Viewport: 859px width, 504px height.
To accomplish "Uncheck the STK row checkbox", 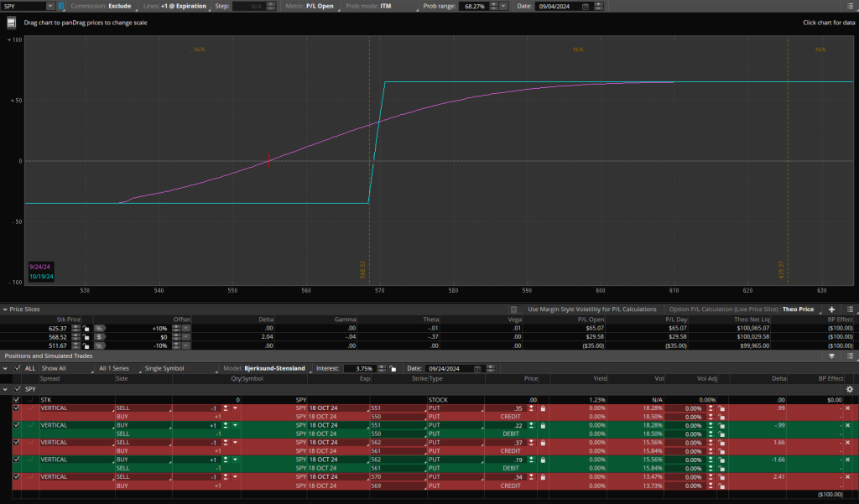I will [18, 400].
